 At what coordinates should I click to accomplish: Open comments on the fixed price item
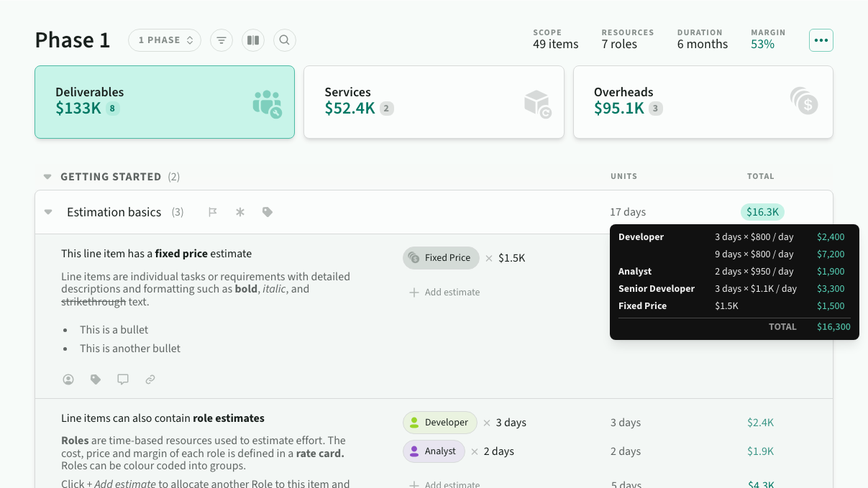pyautogui.click(x=123, y=379)
